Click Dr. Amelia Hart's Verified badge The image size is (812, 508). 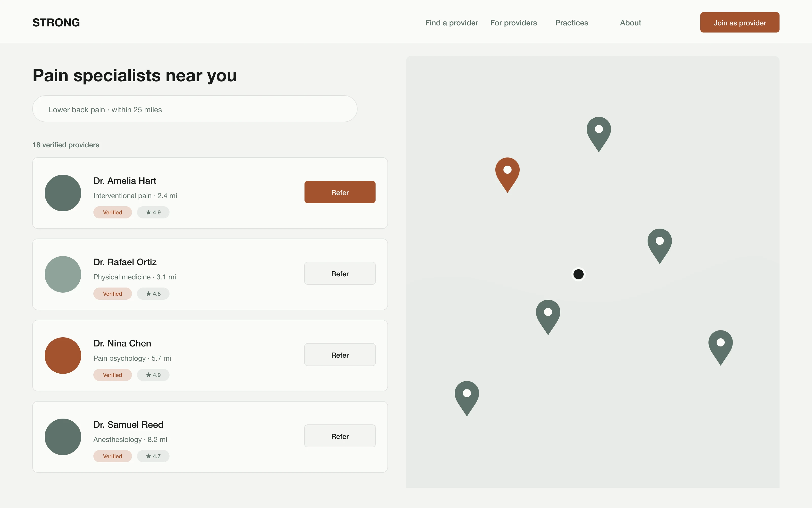pyautogui.click(x=112, y=212)
